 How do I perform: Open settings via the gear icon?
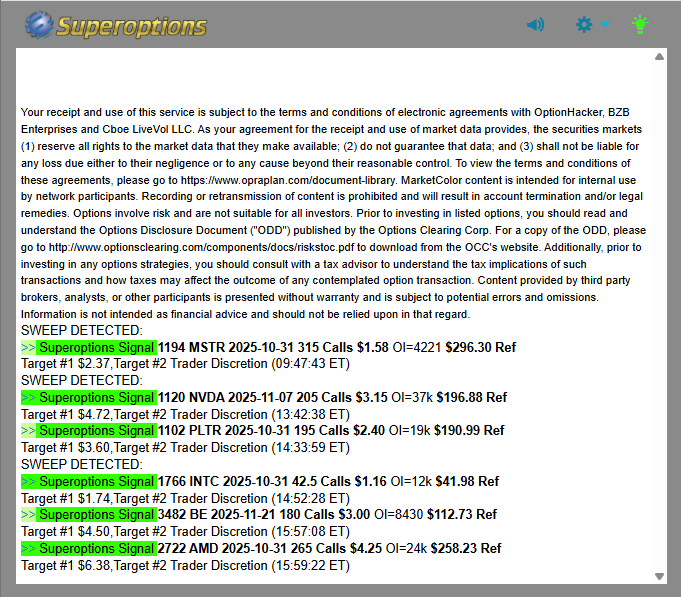pos(584,24)
